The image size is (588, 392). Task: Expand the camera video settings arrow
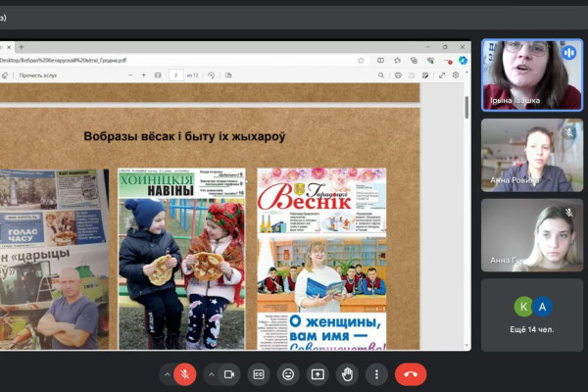pos(214,374)
